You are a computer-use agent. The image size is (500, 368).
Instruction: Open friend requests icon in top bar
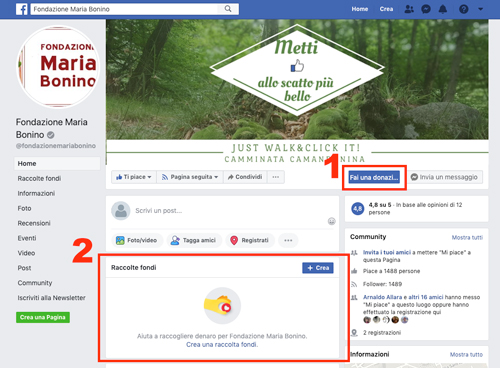(x=409, y=9)
